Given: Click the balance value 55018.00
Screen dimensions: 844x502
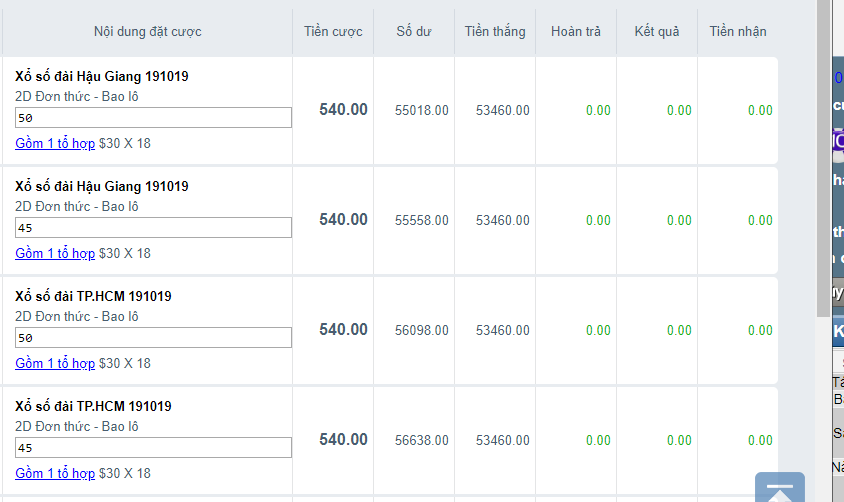Looking at the screenshot, I should coord(422,111).
